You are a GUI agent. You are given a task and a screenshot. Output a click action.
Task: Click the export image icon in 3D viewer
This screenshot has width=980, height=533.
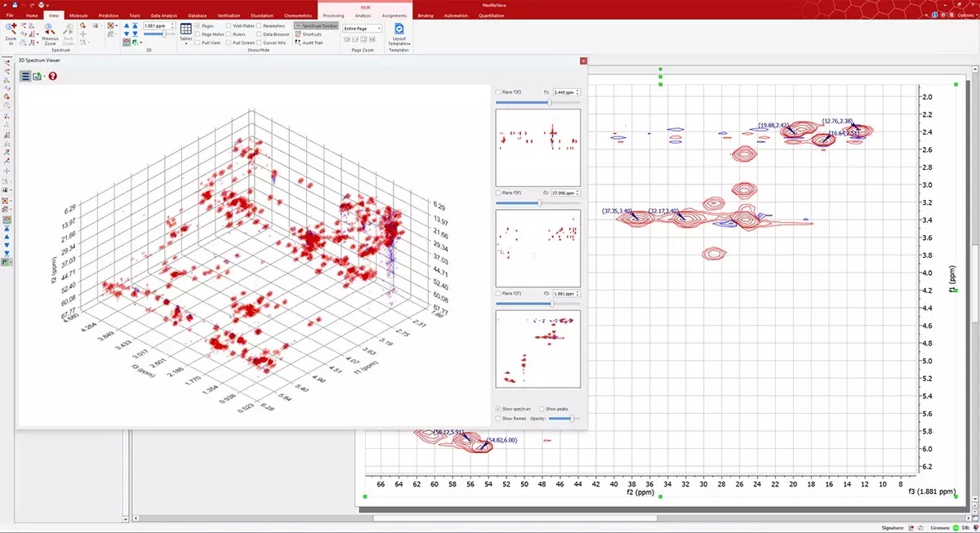point(37,76)
